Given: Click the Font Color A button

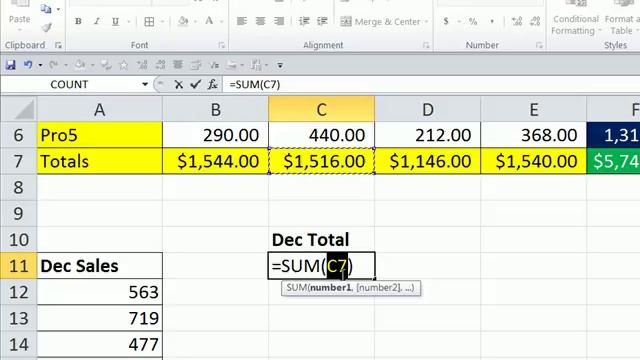Looking at the screenshot, I should 209,21.
